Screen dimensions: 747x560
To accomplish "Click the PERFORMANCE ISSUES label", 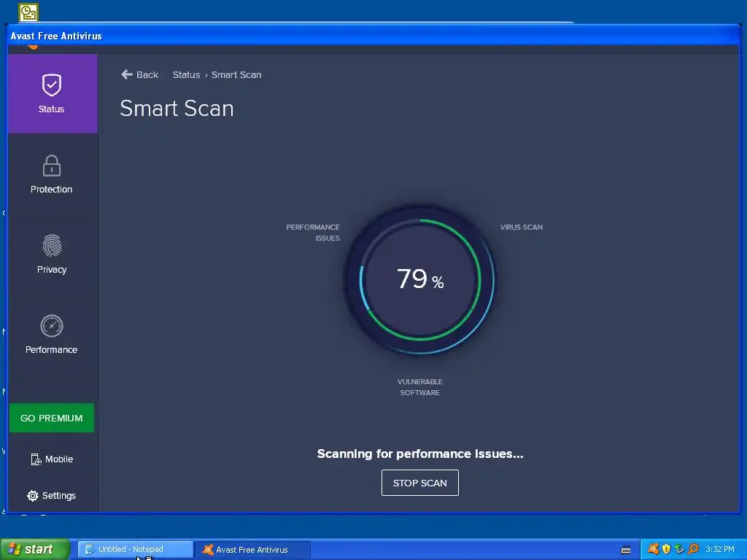I will point(313,233).
